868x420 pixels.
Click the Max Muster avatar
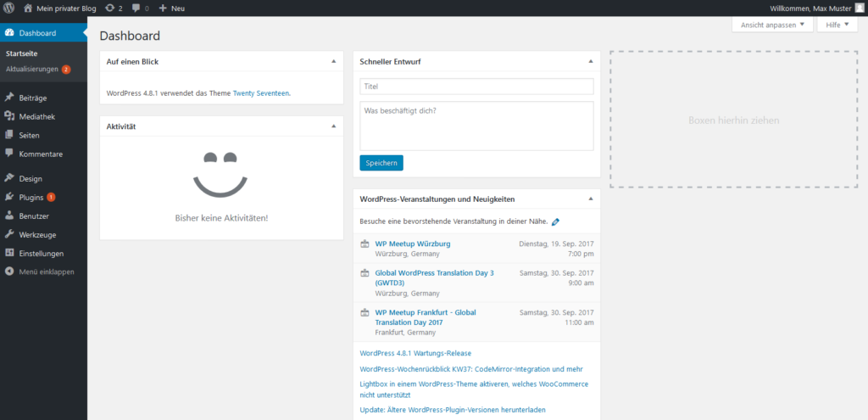(858, 8)
